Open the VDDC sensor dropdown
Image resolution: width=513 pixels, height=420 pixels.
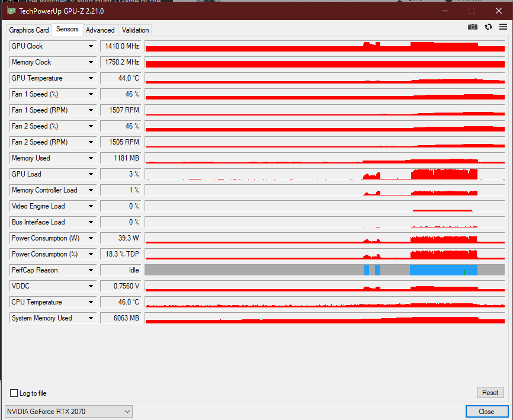[x=91, y=286]
